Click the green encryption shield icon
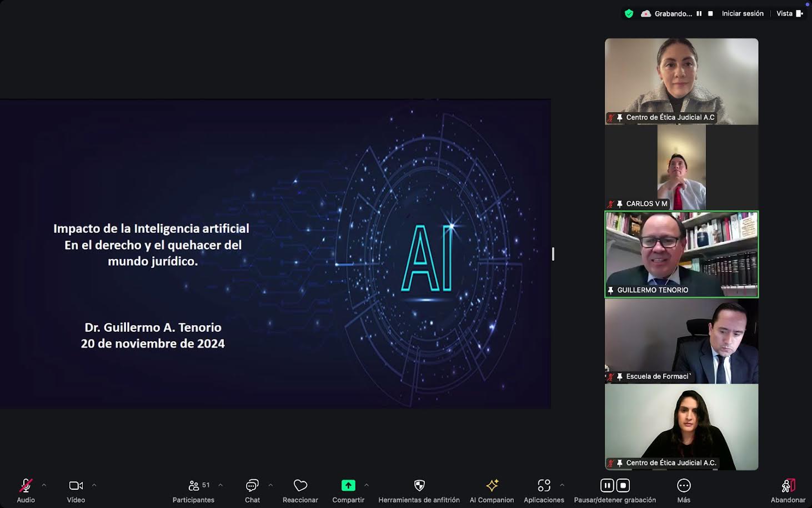The width and height of the screenshot is (812, 508). tap(629, 14)
